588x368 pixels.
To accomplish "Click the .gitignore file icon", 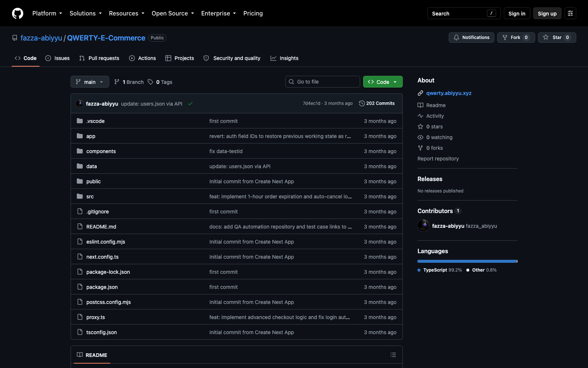I will 80,211.
